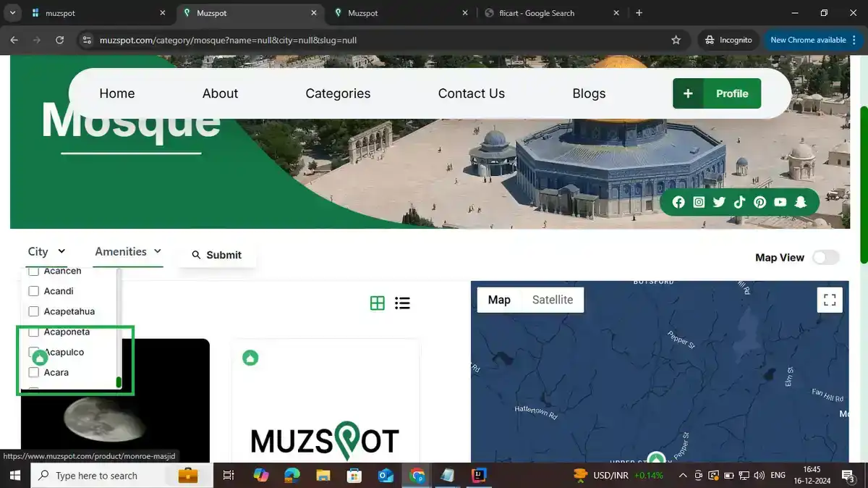The width and height of the screenshot is (868, 488).
Task: Check the Acanceh city checkbox
Action: [x=33, y=271]
